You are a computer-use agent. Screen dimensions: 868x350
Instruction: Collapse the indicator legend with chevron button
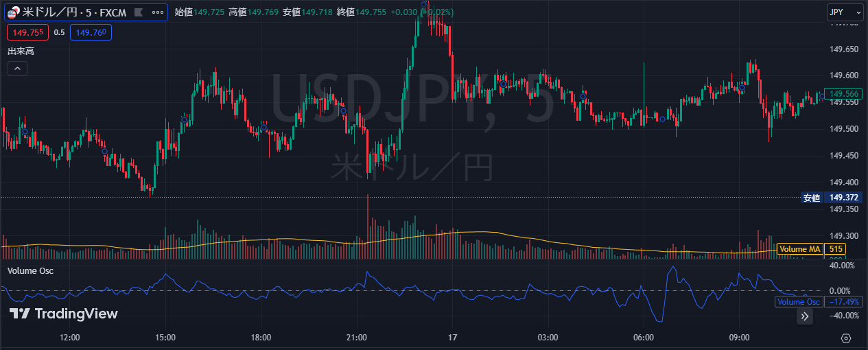(x=18, y=68)
